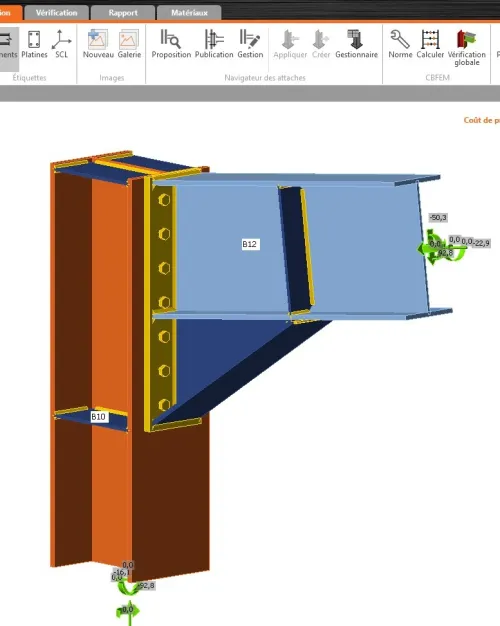Open the Vérification tab

(x=56, y=13)
